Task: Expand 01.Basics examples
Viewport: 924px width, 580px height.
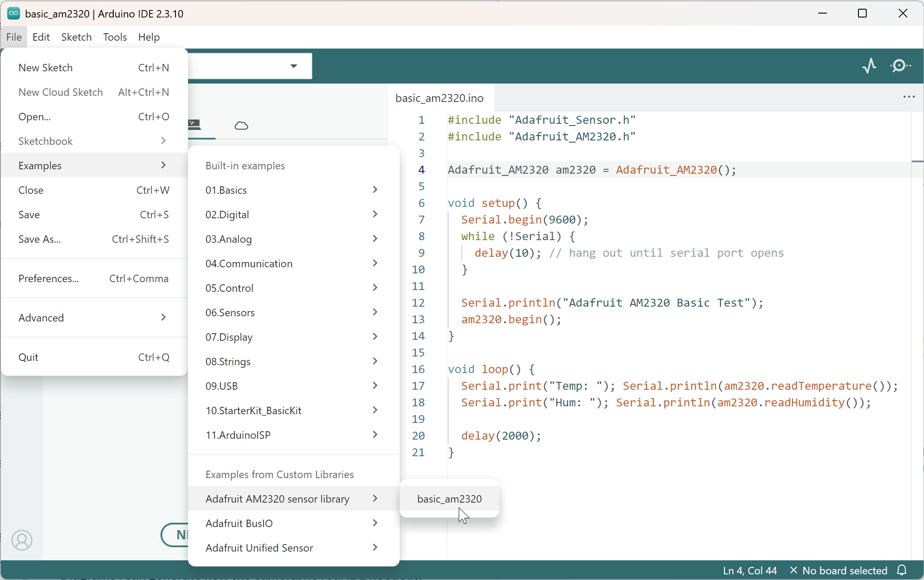Action: 293,190
